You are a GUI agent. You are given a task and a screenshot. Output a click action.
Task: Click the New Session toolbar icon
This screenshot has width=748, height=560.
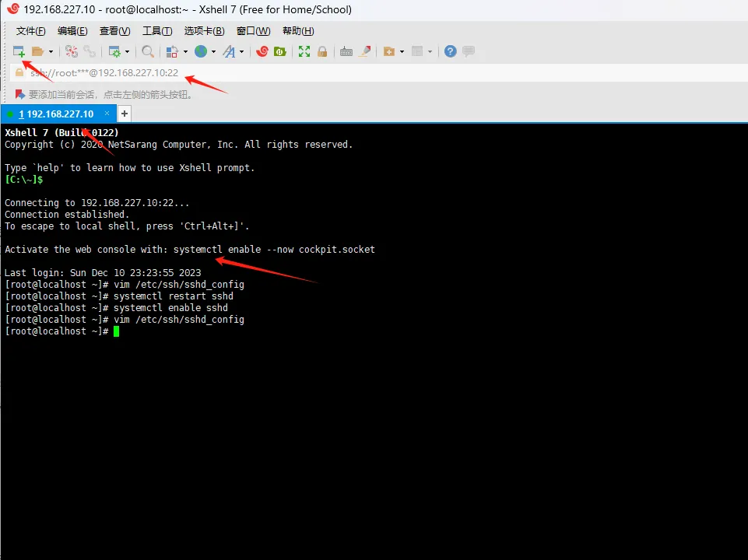tap(19, 51)
